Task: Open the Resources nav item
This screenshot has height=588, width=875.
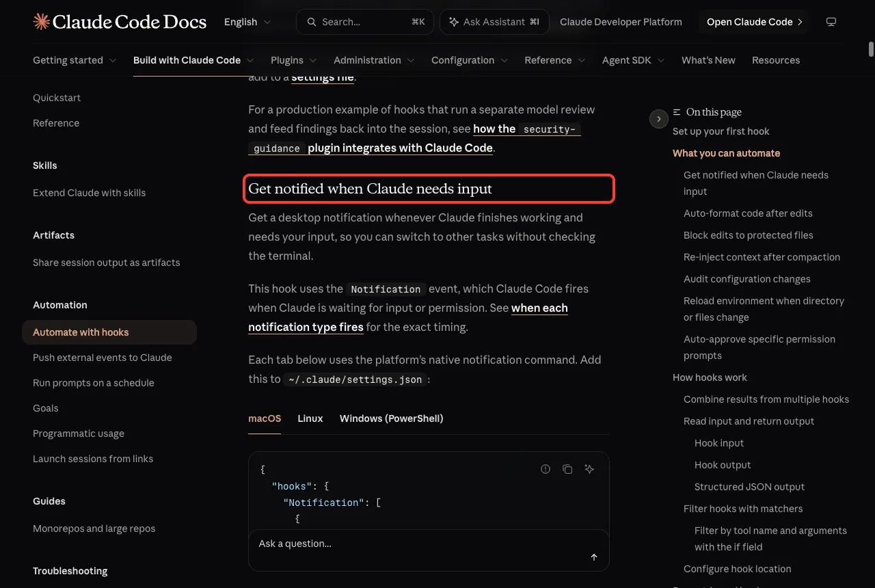Action: pos(776,60)
